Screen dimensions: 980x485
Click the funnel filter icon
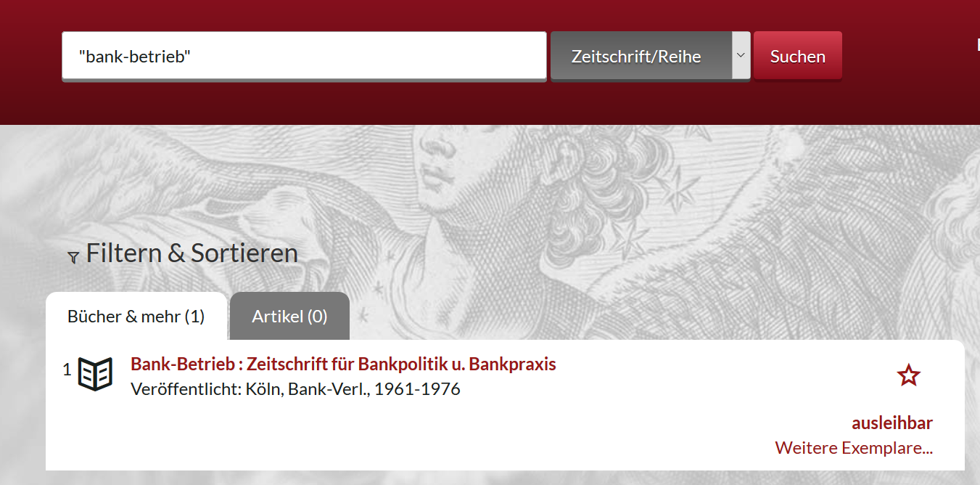[x=73, y=257]
